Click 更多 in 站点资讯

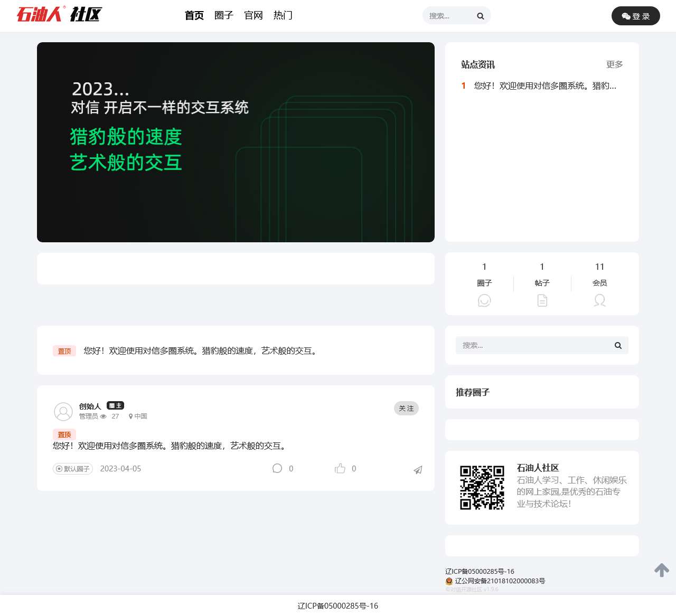[x=614, y=64]
